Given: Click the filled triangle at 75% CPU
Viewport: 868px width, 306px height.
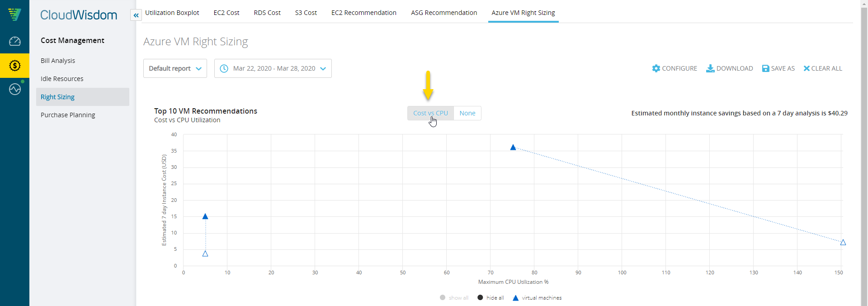Looking at the screenshot, I should [x=513, y=147].
